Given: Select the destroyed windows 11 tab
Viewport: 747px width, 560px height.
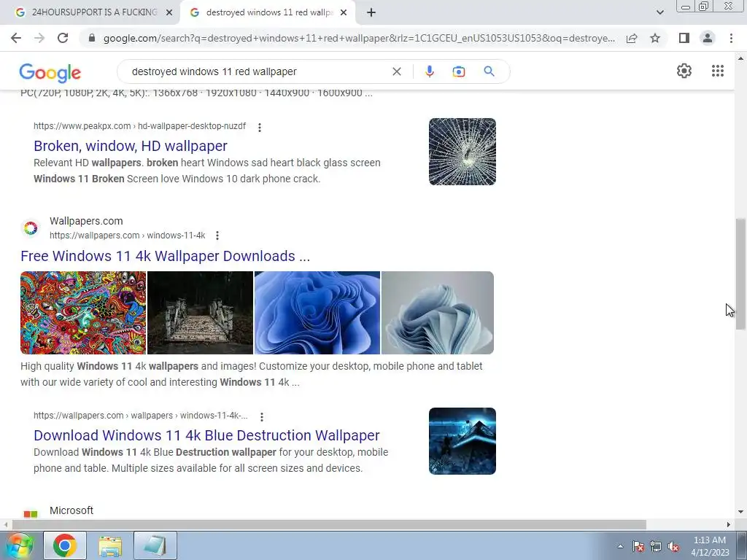Looking at the screenshot, I should click(269, 12).
